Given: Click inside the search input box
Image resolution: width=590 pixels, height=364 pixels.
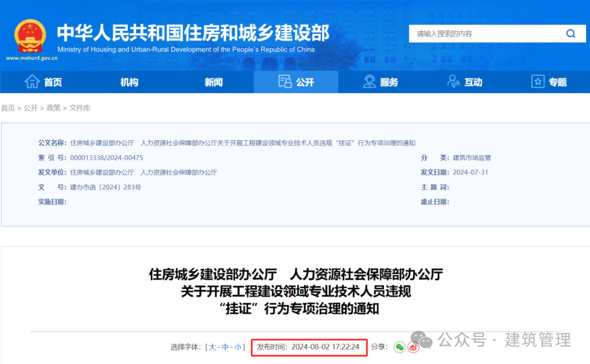Looking at the screenshot, I should coord(481,33).
